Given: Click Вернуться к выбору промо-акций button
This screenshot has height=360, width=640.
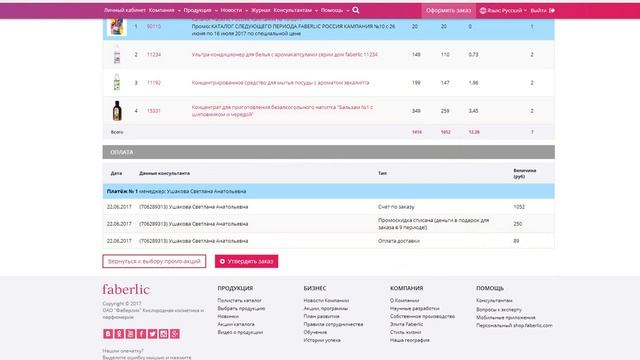Looking at the screenshot, I should point(154,261).
